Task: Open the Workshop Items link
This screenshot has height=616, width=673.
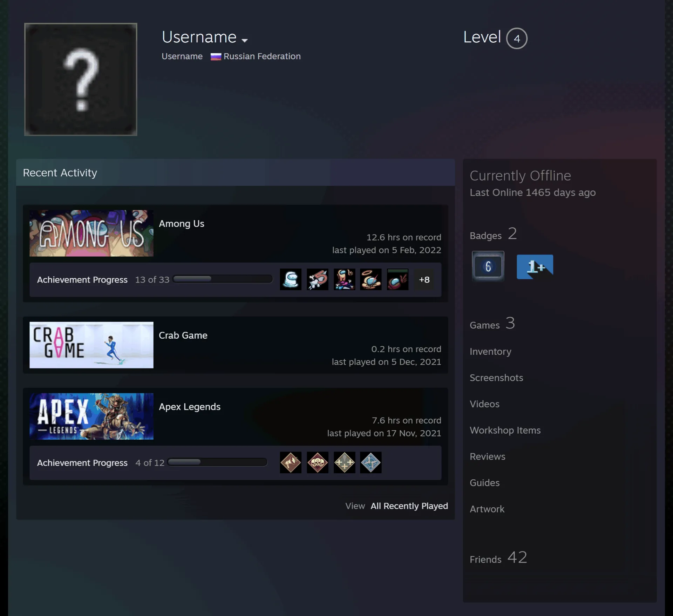Action: tap(505, 430)
